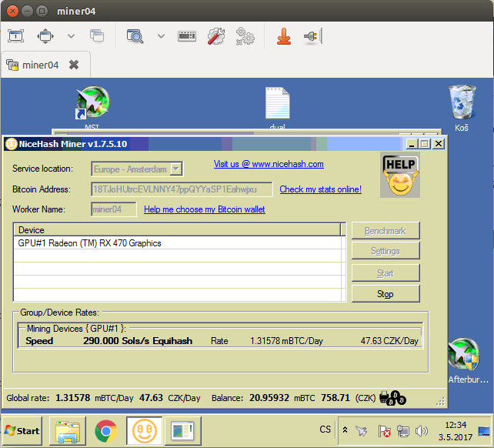Switch to guest display view icon
The width and height of the screenshot is (494, 448).
15,36
